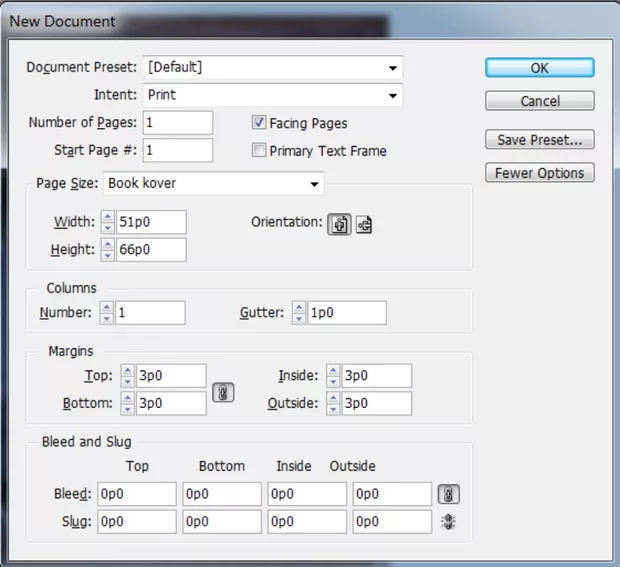Click the Inside margin field
This screenshot has width=620, height=567.
click(x=377, y=376)
